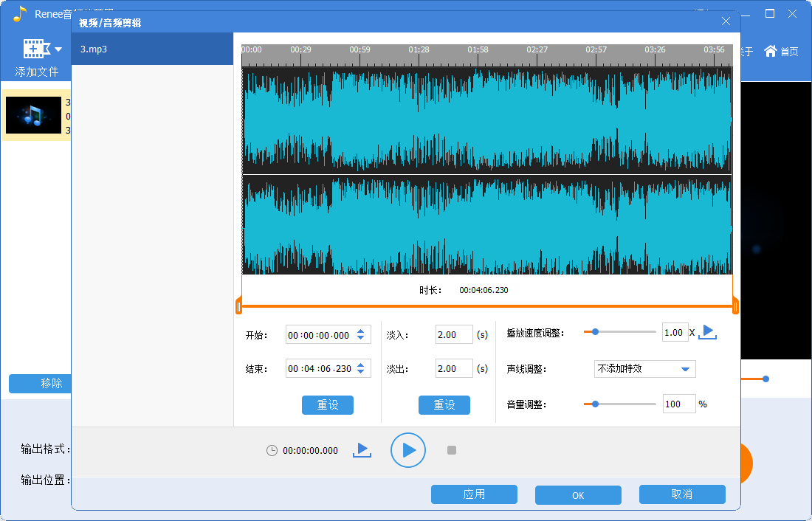The height and width of the screenshot is (521, 812).
Task: Close the video/audio edit dialog
Action: pos(726,21)
